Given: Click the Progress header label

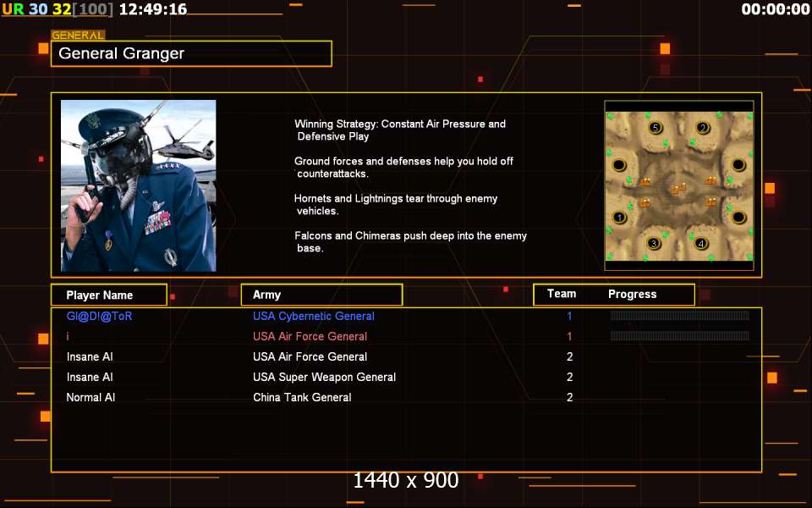Looking at the screenshot, I should pos(633,295).
